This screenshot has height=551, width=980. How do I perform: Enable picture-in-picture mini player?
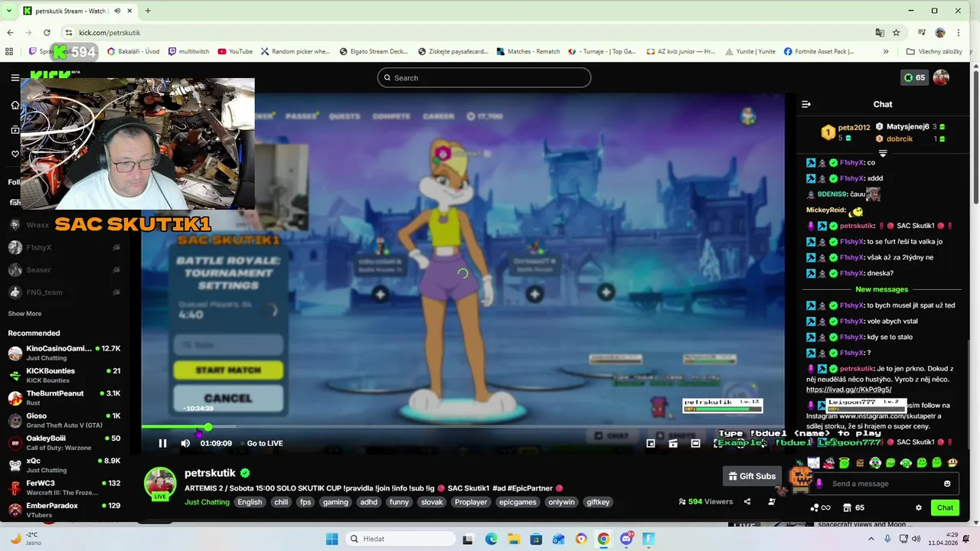[650, 443]
